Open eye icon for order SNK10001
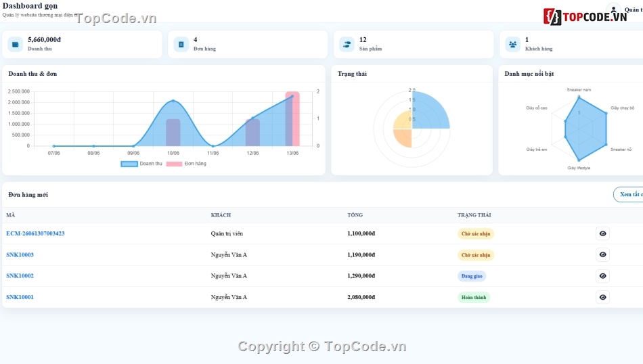Screen dimensions: 643x364 (602, 297)
